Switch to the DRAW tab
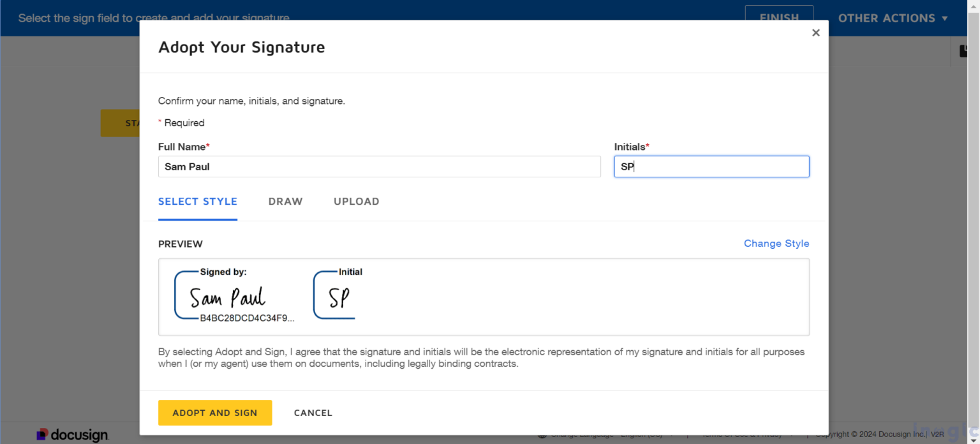The image size is (980, 444). click(285, 202)
